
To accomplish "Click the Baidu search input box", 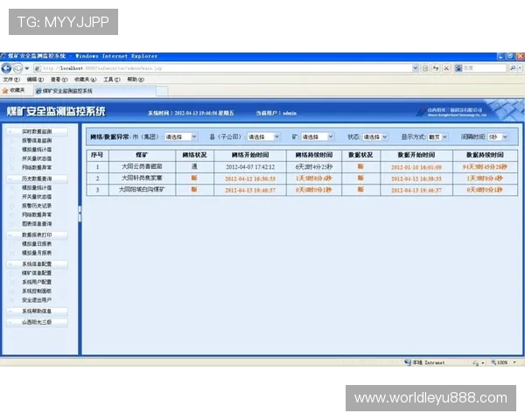I will coord(485,68).
